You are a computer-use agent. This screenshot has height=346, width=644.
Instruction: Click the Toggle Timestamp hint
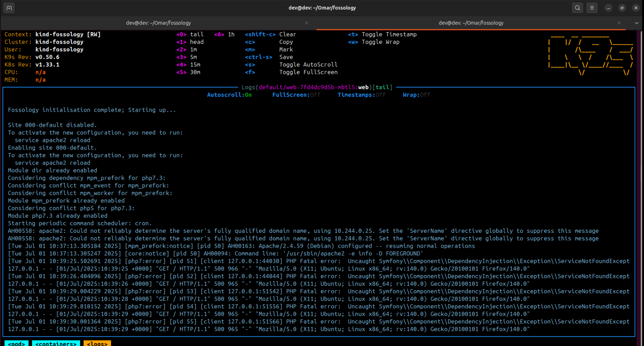(x=389, y=34)
